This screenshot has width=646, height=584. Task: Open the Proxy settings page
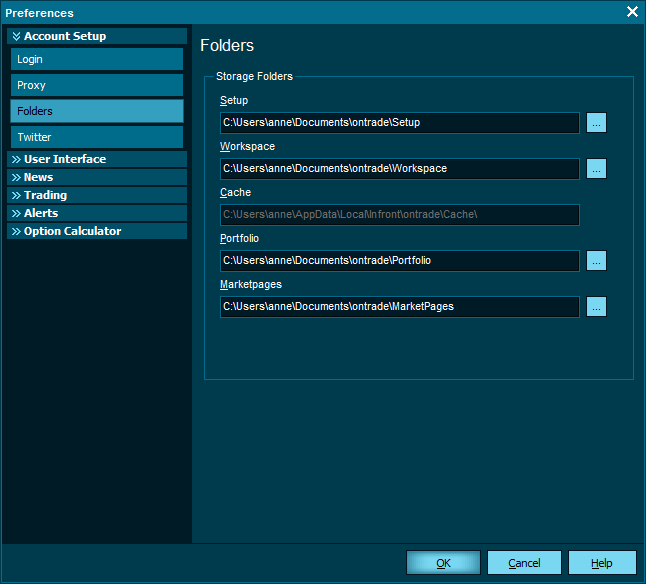97,86
